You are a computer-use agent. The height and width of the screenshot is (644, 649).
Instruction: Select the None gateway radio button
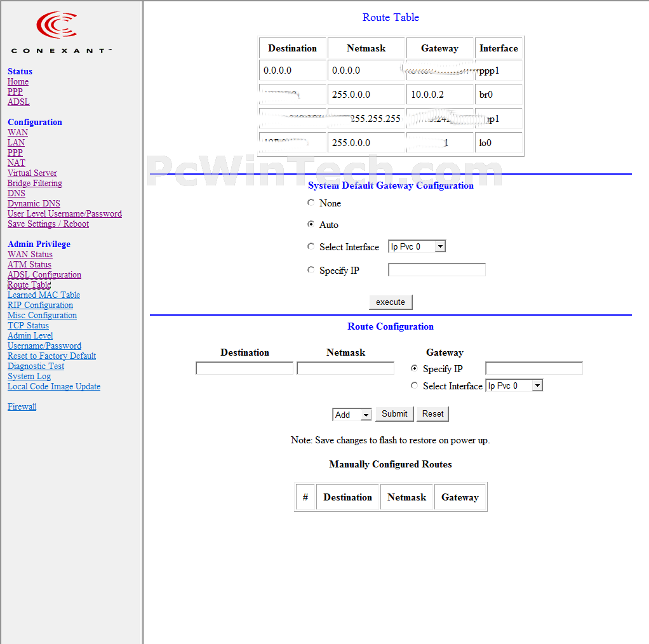click(311, 203)
